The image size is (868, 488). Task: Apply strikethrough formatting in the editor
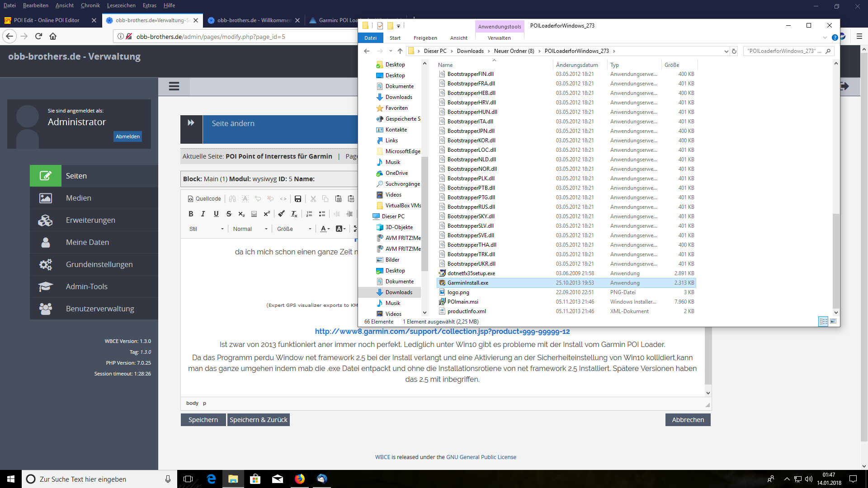pos(229,214)
